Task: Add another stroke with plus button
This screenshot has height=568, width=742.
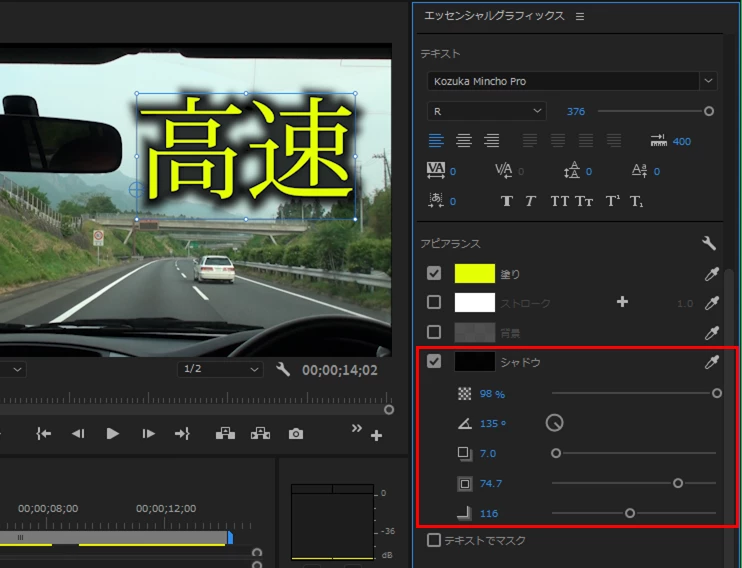Action: click(622, 302)
